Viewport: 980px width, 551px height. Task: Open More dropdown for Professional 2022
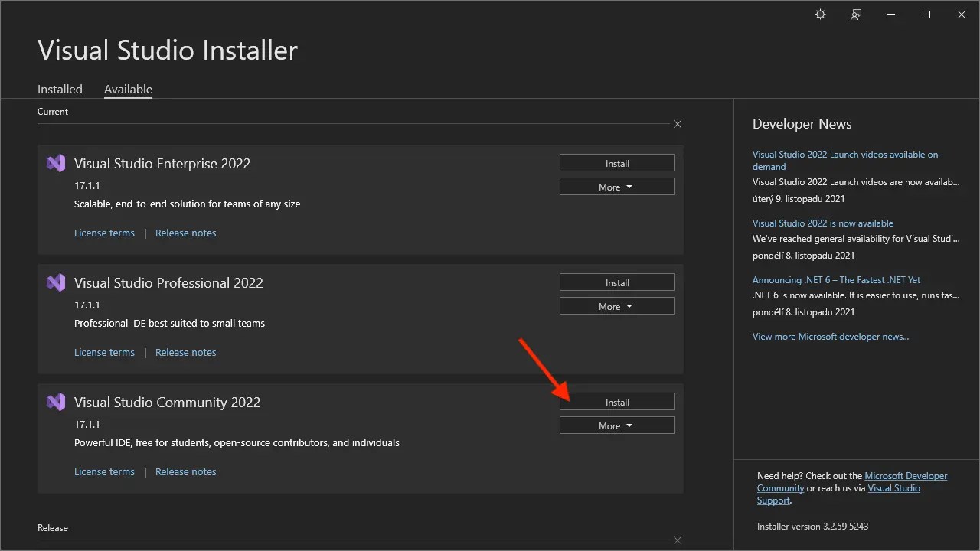[617, 306]
